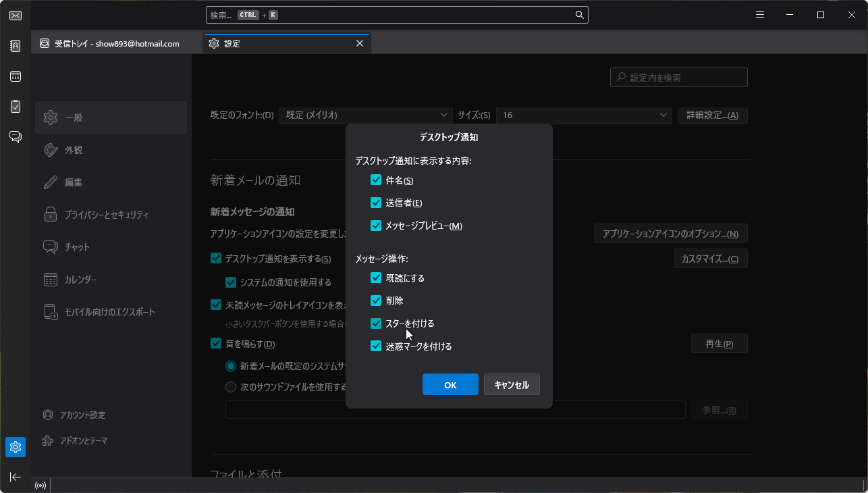Uncheck the 件名 notification checkbox
The height and width of the screenshot is (493, 868).
point(376,180)
